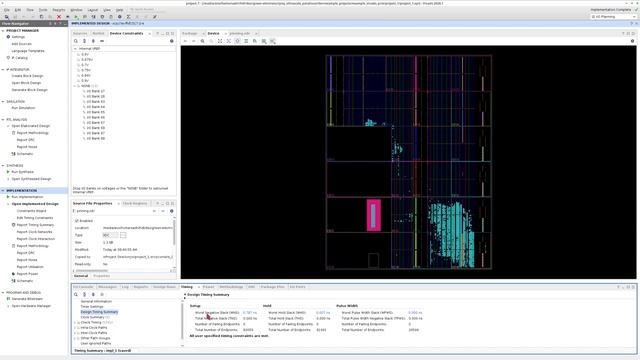Open the Window menu
The height and width of the screenshot is (360, 640).
point(76,10)
